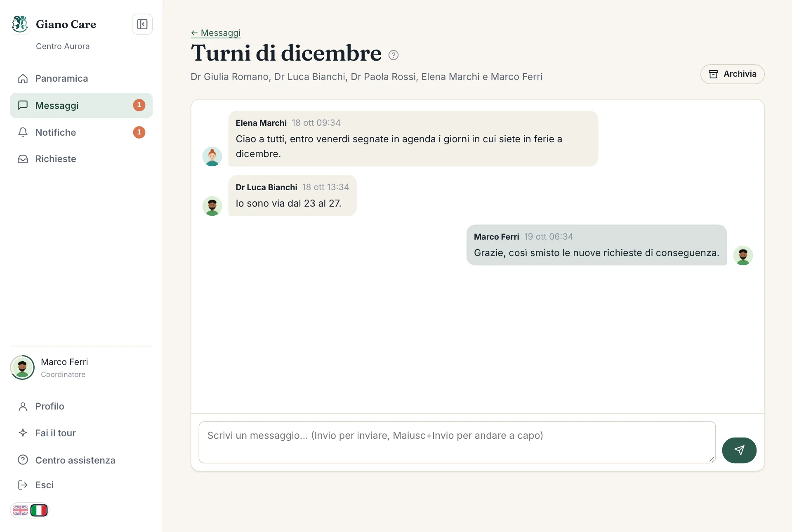This screenshot has height=532, width=792.
Task: Click the Esci logout icon
Action: 23,485
